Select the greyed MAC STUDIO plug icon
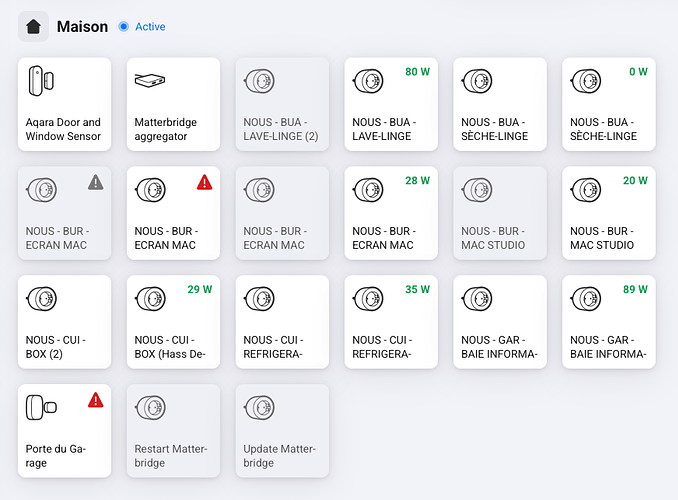 (x=477, y=190)
